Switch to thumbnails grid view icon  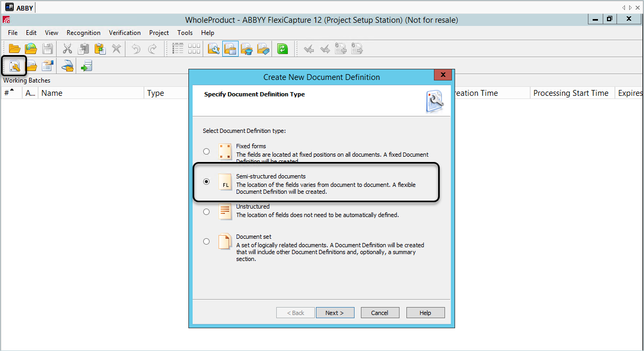coord(194,49)
